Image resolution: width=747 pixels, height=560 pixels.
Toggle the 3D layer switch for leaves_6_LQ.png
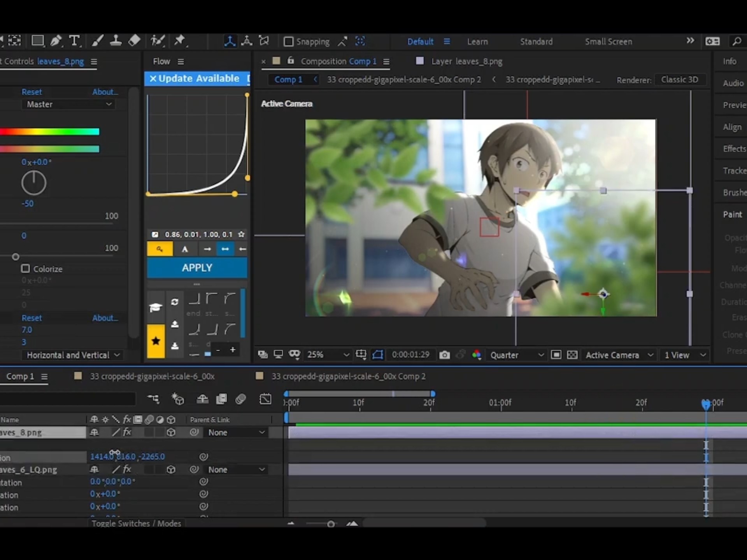click(171, 469)
